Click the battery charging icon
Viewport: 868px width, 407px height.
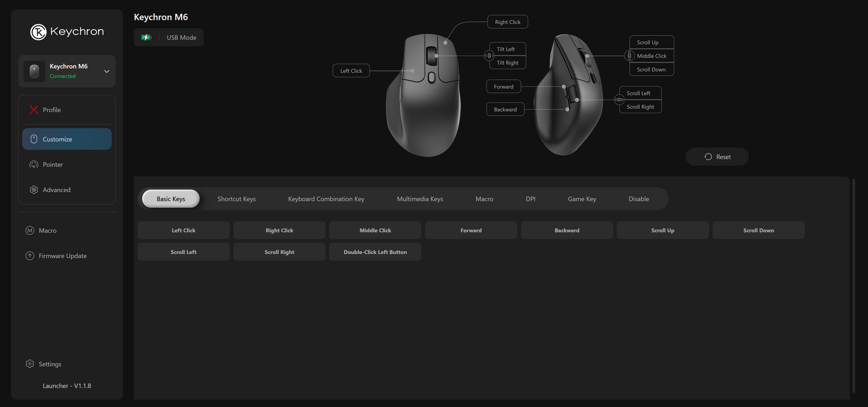(146, 37)
